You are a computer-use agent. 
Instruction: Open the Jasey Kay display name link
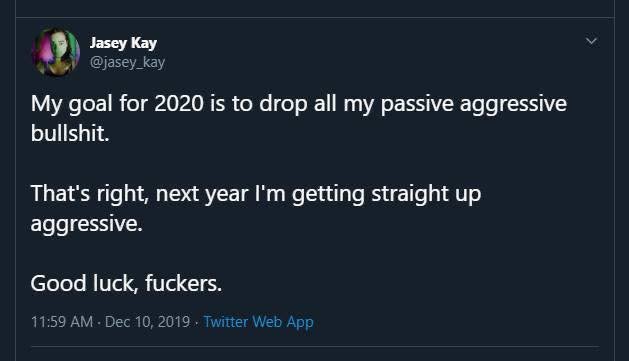[123, 43]
